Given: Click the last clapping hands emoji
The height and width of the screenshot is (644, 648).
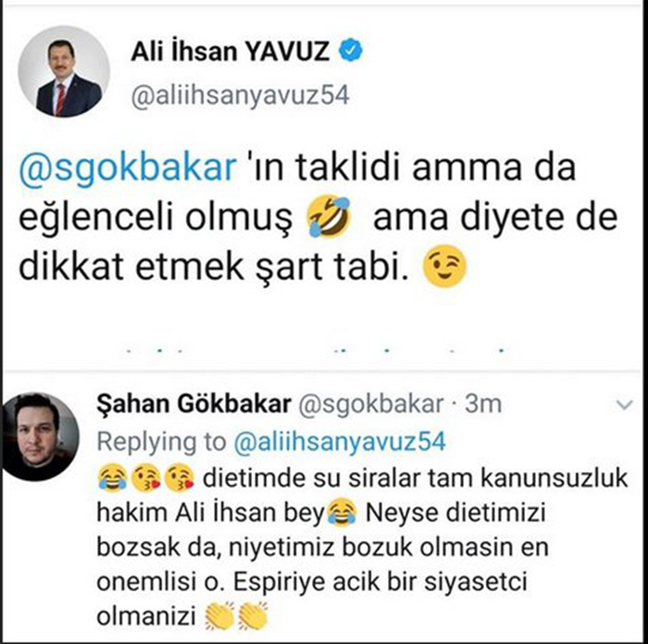Looking at the screenshot, I should (253, 616).
